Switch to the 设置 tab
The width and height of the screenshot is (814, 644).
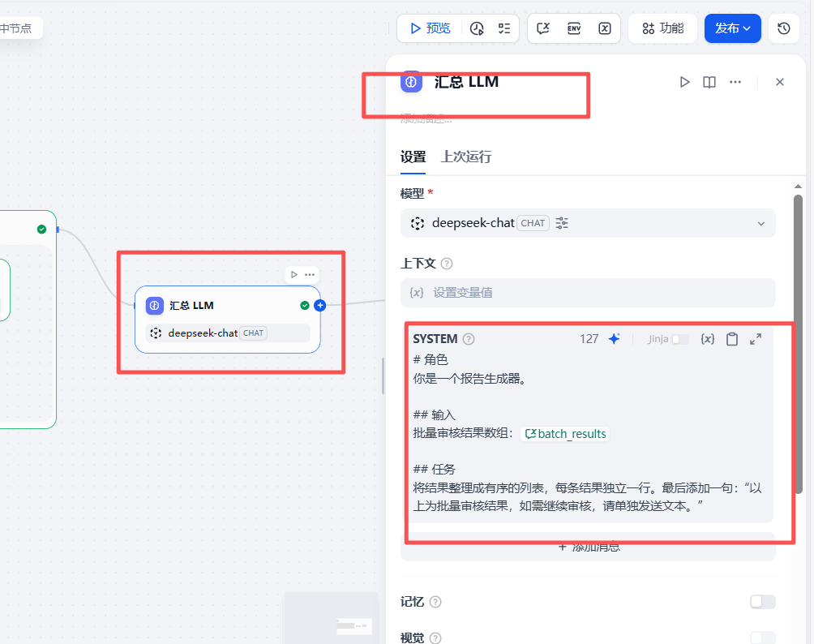click(x=413, y=157)
